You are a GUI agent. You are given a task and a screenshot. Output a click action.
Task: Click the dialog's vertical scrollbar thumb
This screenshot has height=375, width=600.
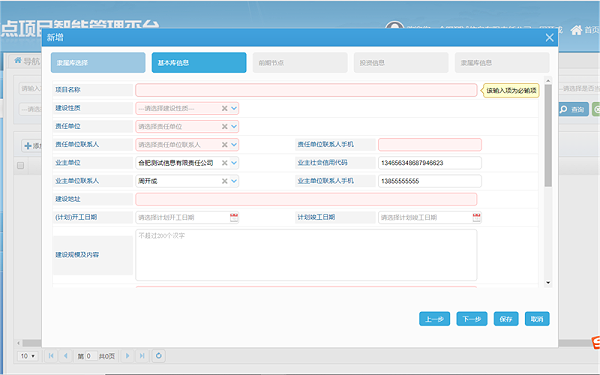[x=548, y=135]
